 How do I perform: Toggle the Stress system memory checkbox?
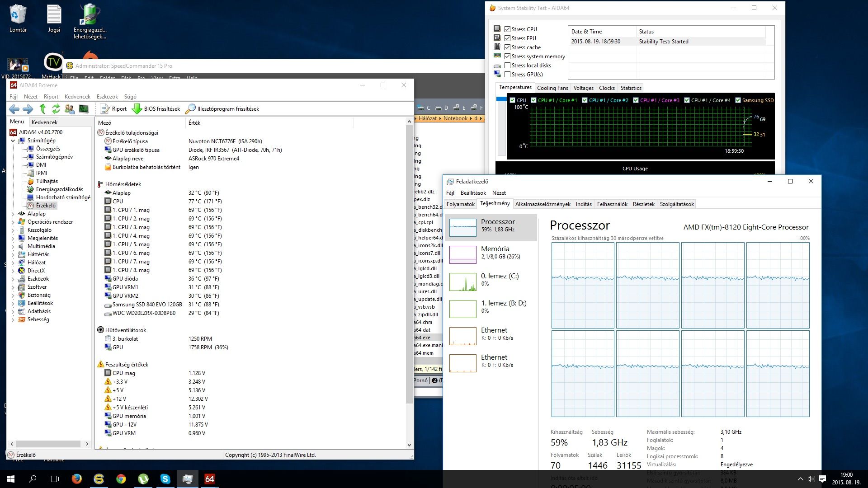[x=507, y=56]
